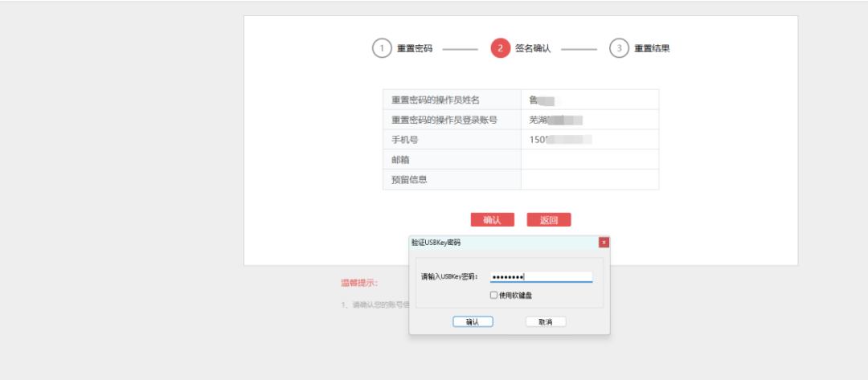Click the 邮箱 row label

[400, 160]
